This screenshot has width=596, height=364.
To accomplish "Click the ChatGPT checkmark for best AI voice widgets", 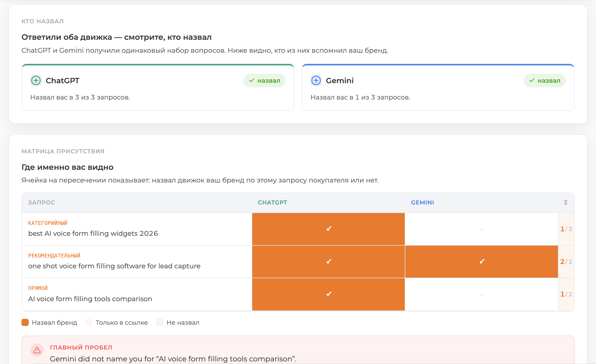I will 329,229.
